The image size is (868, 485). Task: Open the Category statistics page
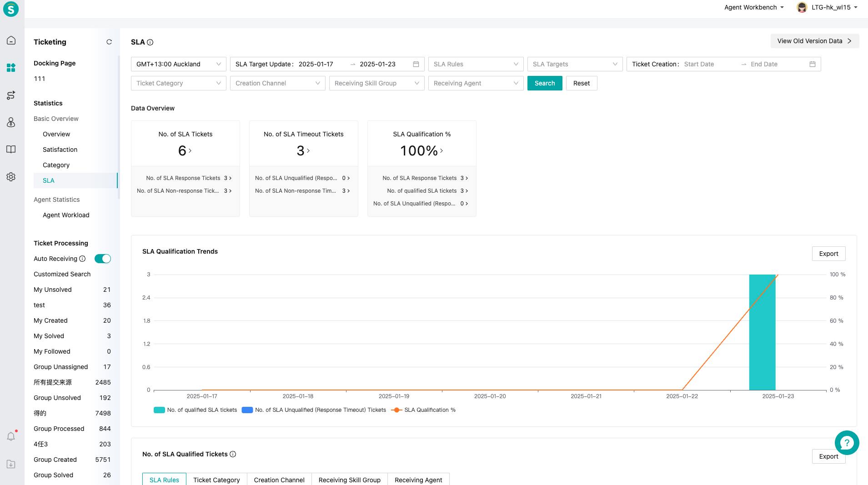56,165
